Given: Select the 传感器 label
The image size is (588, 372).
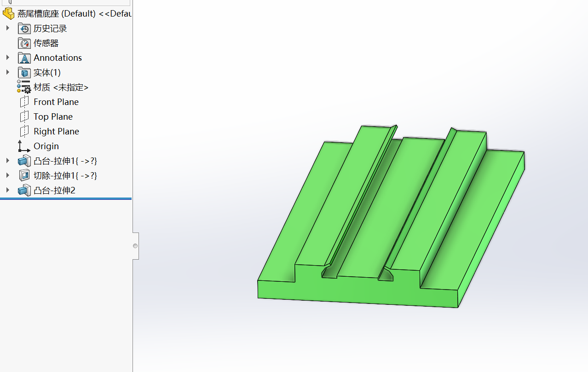Looking at the screenshot, I should tap(46, 43).
